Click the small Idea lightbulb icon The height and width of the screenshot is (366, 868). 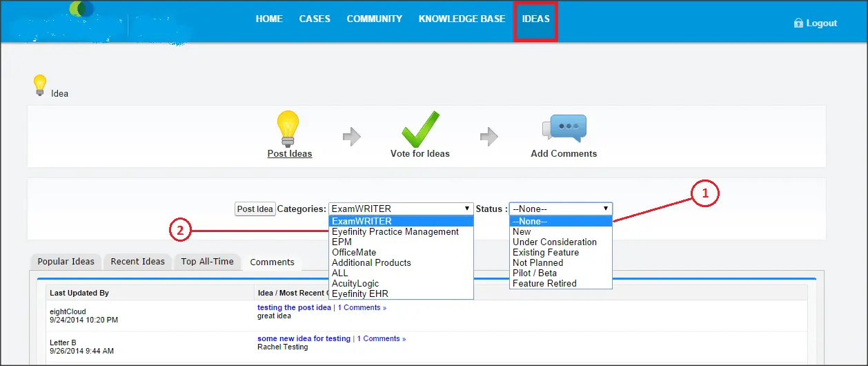40,85
